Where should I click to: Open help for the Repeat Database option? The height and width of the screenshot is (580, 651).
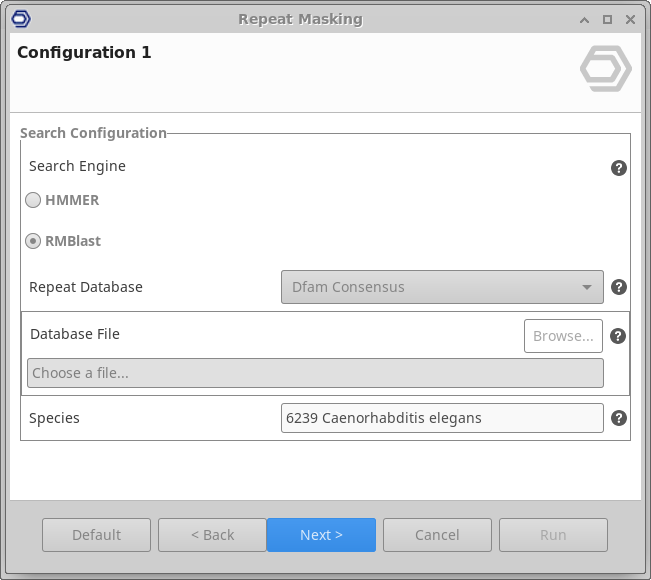click(x=618, y=287)
